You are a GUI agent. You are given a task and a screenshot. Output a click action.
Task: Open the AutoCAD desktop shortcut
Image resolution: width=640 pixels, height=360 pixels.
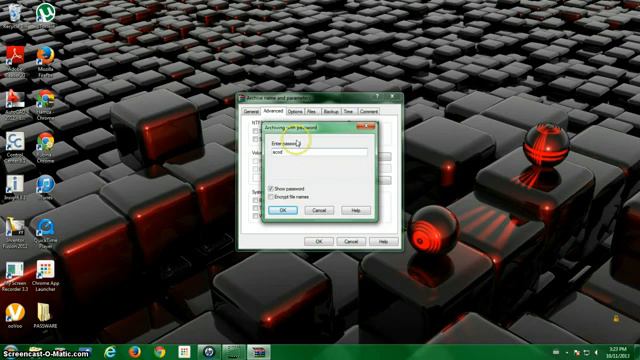(15, 104)
